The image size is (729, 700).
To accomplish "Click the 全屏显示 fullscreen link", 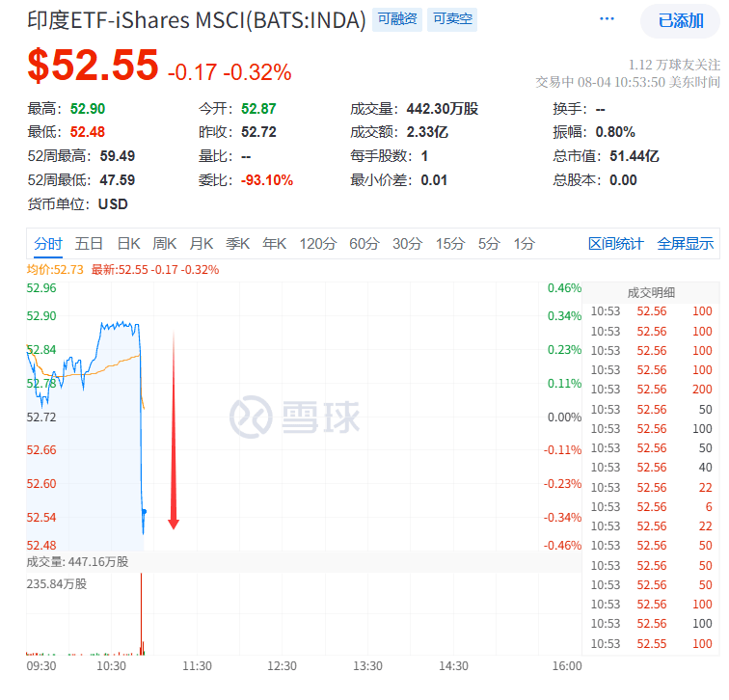I will (x=686, y=244).
